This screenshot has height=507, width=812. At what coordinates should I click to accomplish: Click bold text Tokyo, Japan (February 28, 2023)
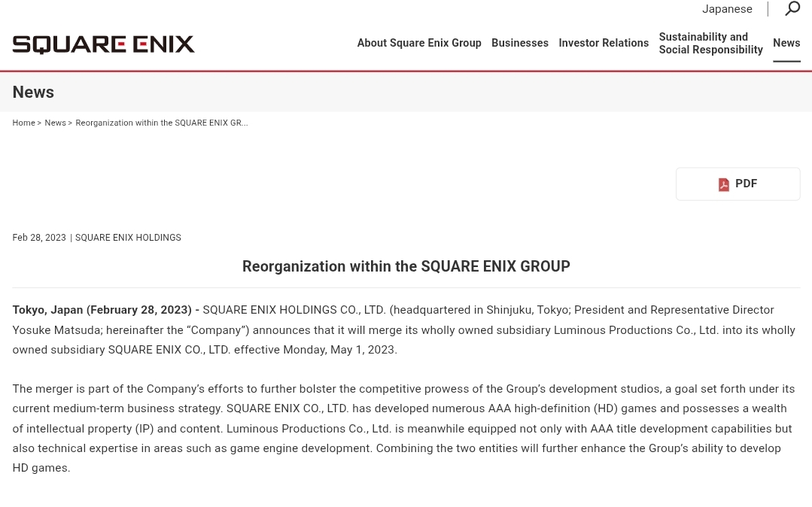pyautogui.click(x=102, y=310)
